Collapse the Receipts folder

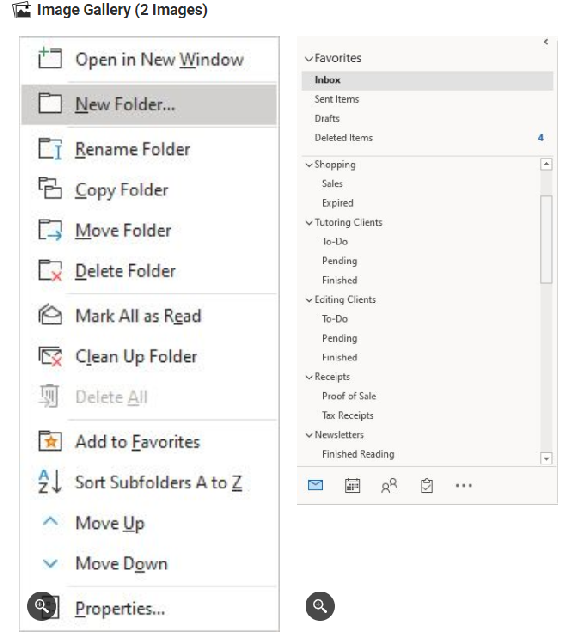pos(309,377)
